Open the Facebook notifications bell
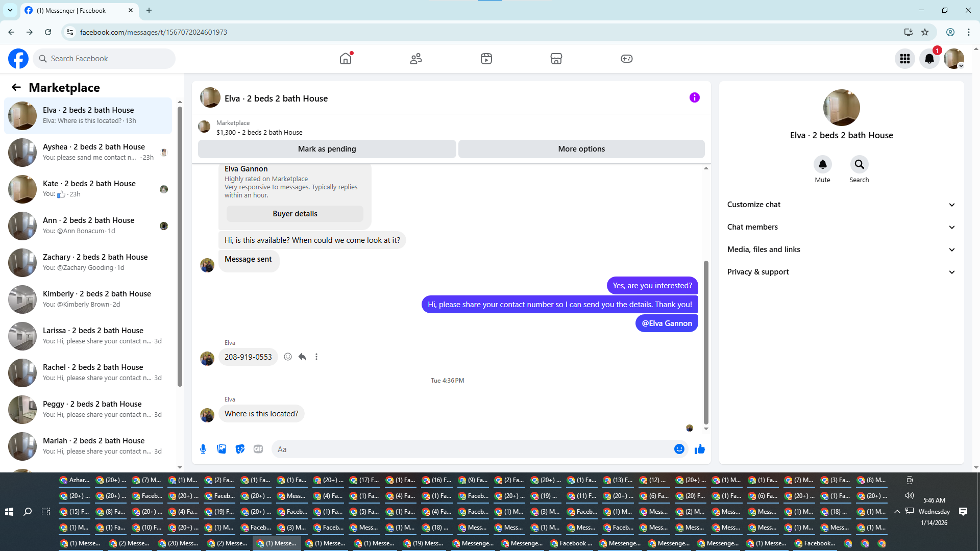Viewport: 980px width, 551px height. click(x=929, y=59)
